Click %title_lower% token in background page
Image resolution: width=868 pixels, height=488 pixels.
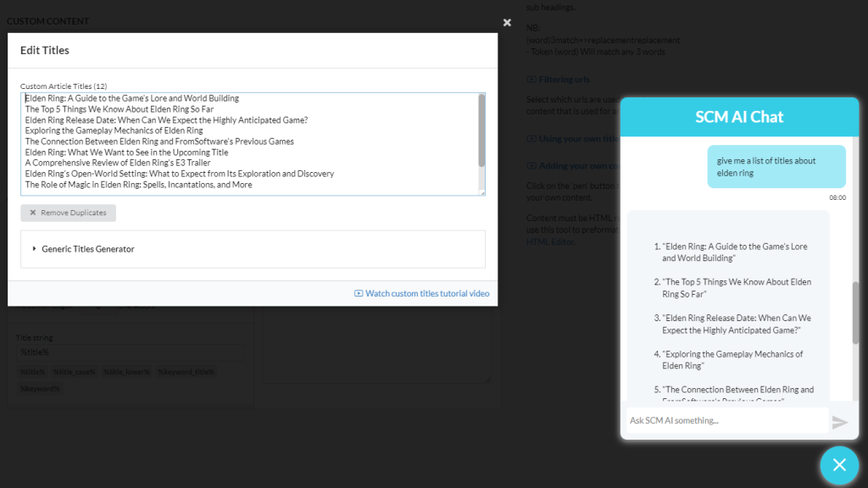[x=127, y=372]
